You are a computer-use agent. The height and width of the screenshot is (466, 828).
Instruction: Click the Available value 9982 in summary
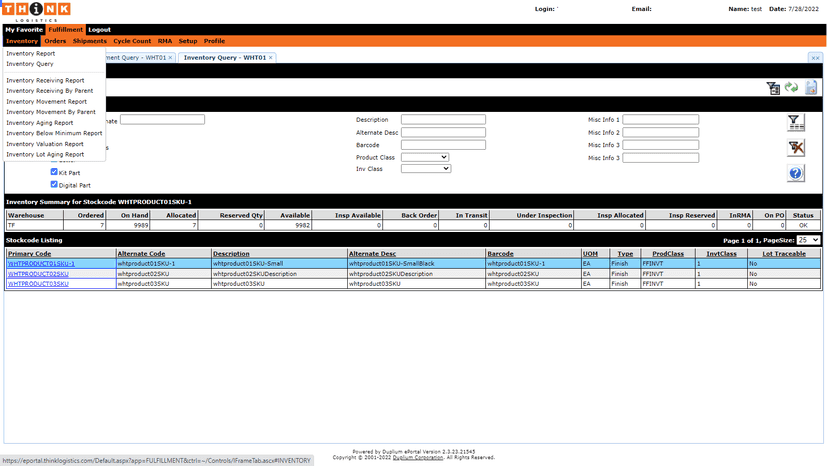pyautogui.click(x=303, y=225)
